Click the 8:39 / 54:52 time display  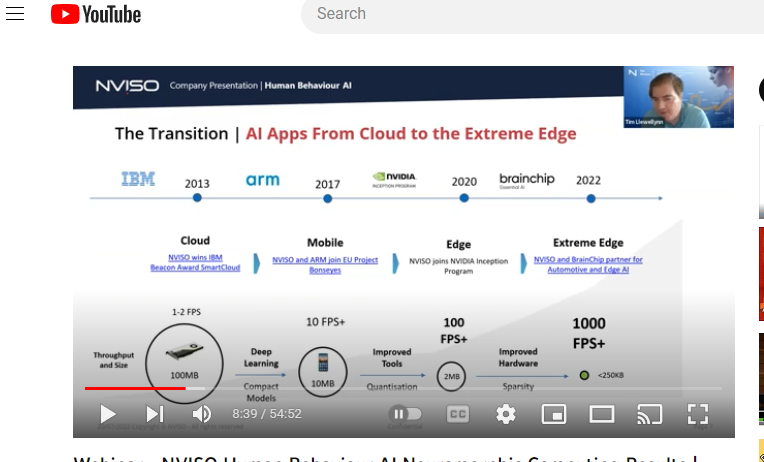click(x=267, y=414)
